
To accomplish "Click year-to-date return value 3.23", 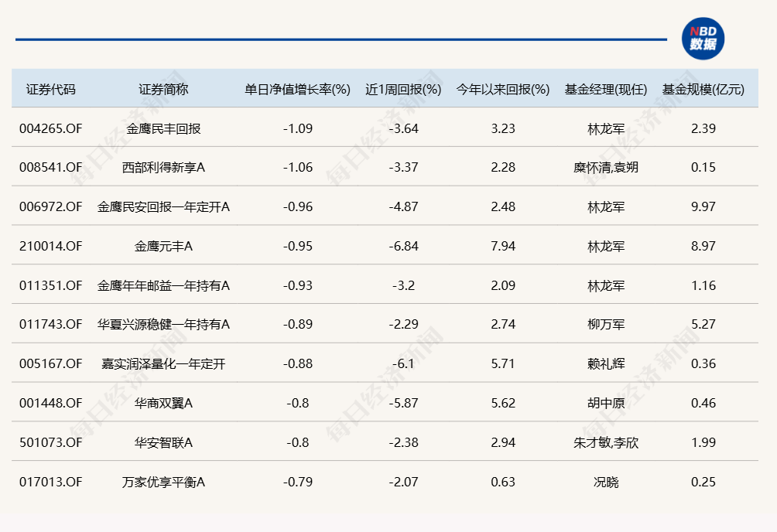I will point(503,128).
